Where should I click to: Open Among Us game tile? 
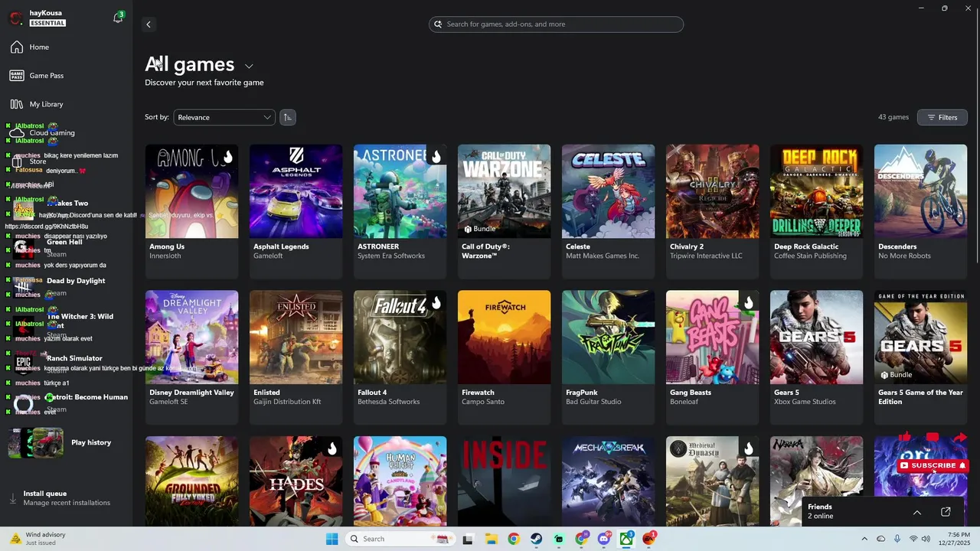click(x=191, y=210)
